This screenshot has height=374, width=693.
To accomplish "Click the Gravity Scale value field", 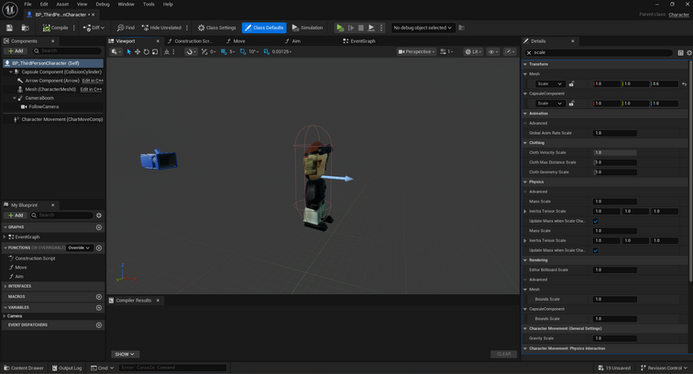I will 615,339.
